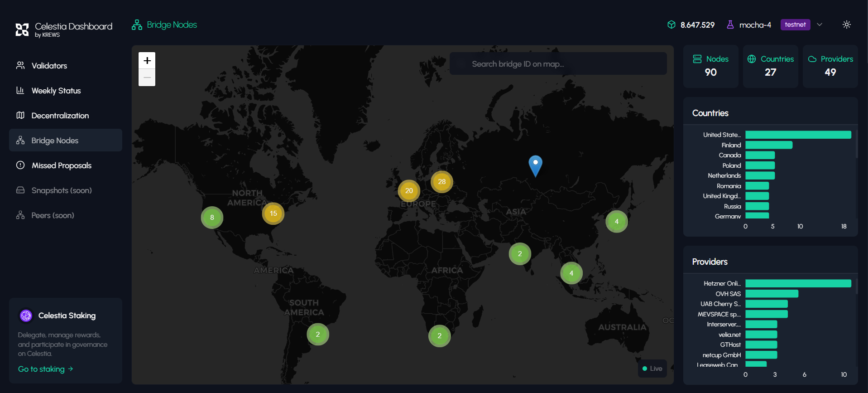
Task: Click the velia.net provider label
Action: pos(730,335)
